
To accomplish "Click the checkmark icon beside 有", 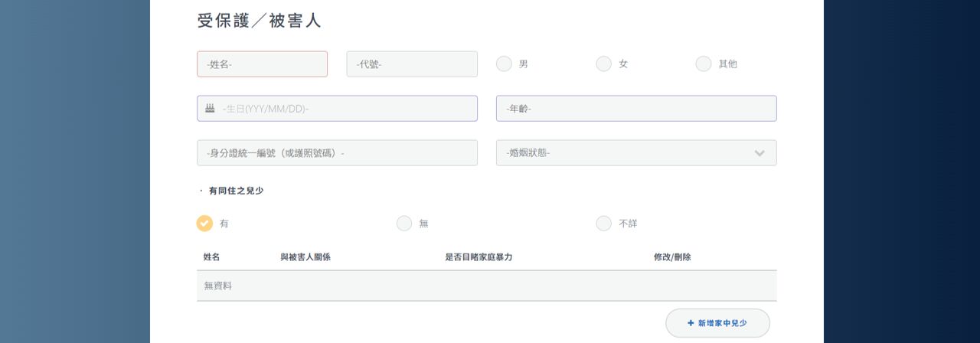I will (x=204, y=224).
